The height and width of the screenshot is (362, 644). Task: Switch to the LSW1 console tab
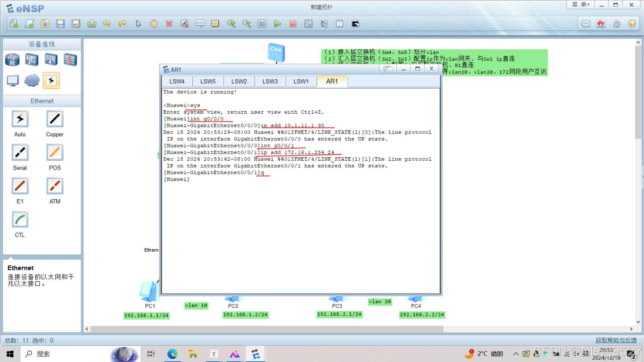coord(301,82)
